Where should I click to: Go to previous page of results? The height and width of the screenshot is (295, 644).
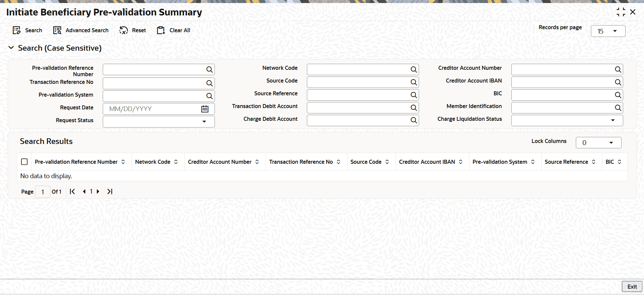point(84,191)
